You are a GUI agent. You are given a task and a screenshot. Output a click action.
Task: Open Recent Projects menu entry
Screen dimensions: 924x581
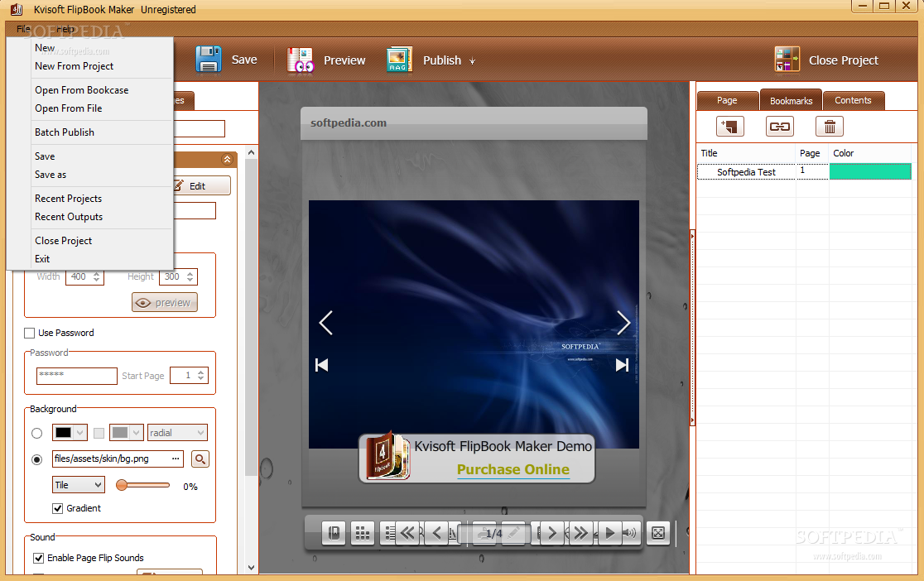[69, 199]
